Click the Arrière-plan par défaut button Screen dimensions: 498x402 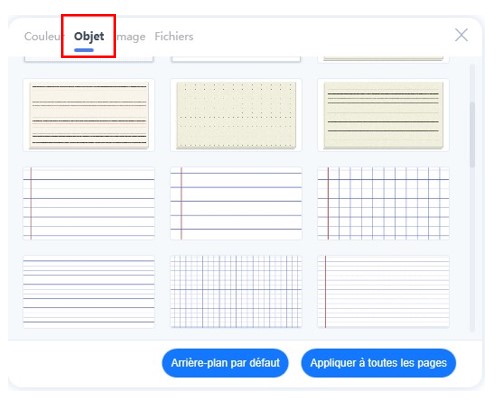click(x=225, y=363)
